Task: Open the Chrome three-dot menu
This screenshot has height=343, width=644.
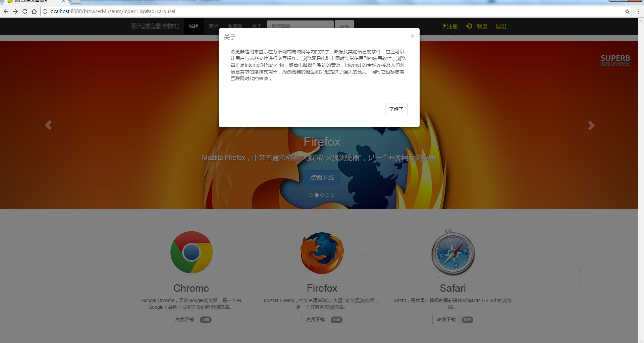Action: tap(638, 11)
